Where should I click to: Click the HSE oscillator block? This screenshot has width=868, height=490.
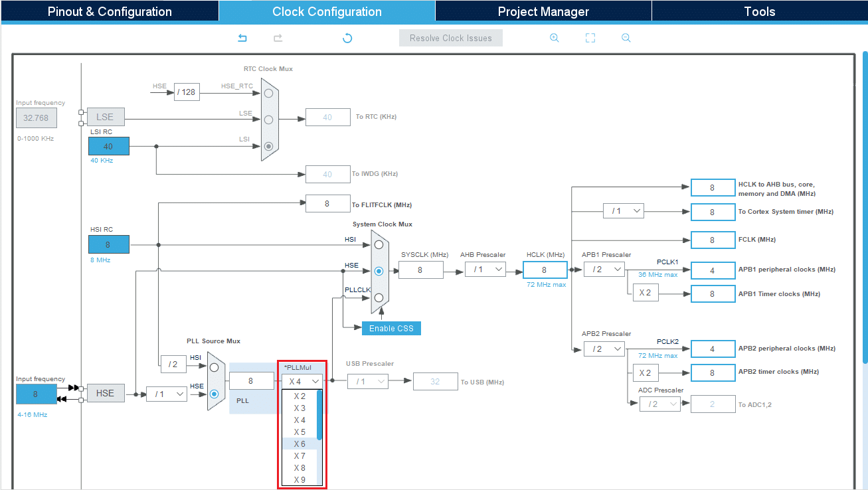106,393
